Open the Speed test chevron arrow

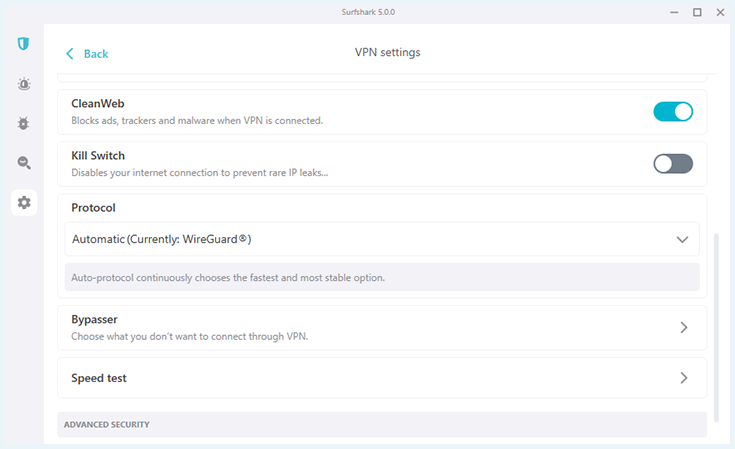tap(684, 378)
